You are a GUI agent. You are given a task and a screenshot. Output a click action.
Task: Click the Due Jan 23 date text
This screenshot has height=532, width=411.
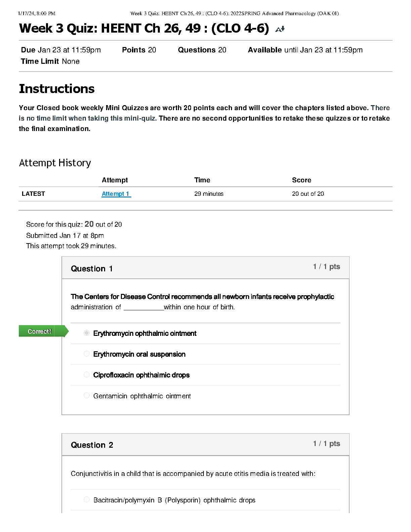(61, 50)
